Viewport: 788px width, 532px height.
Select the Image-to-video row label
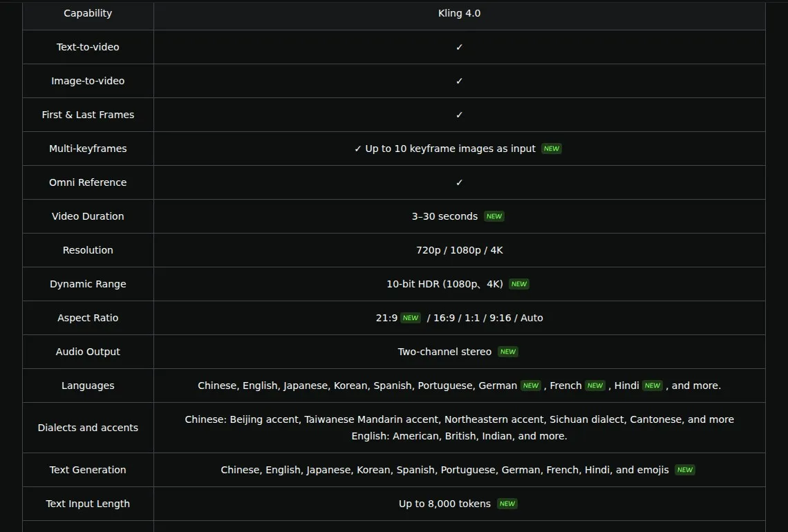[x=88, y=81]
